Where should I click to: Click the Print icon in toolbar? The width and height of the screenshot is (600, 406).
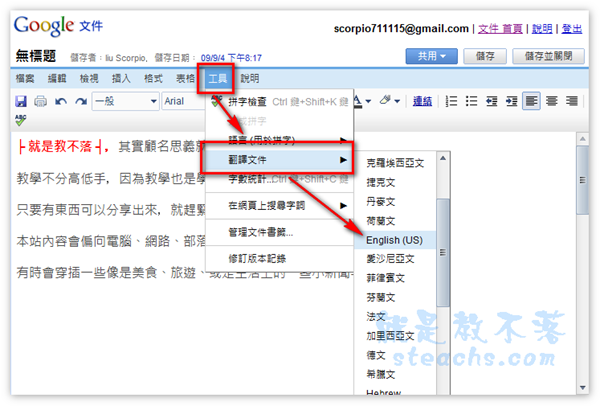[x=41, y=101]
